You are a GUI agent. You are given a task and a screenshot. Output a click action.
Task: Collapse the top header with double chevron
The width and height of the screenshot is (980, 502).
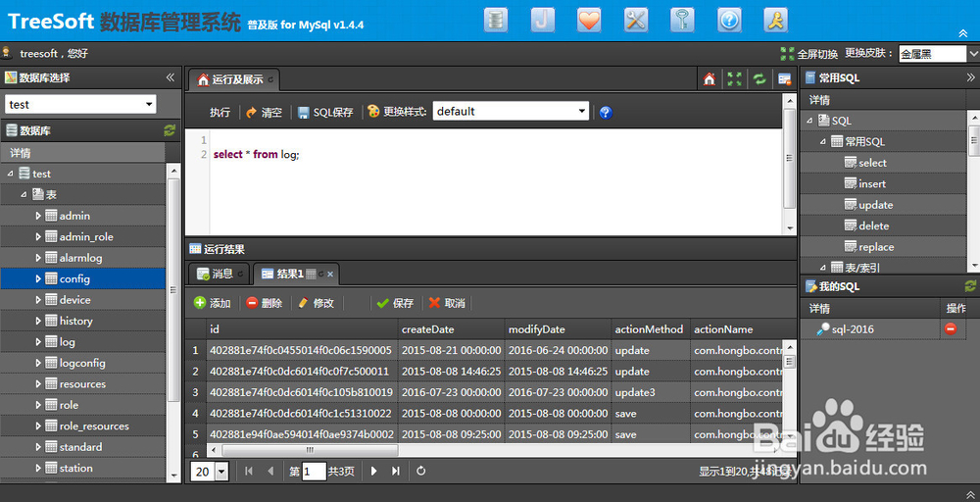(963, 33)
